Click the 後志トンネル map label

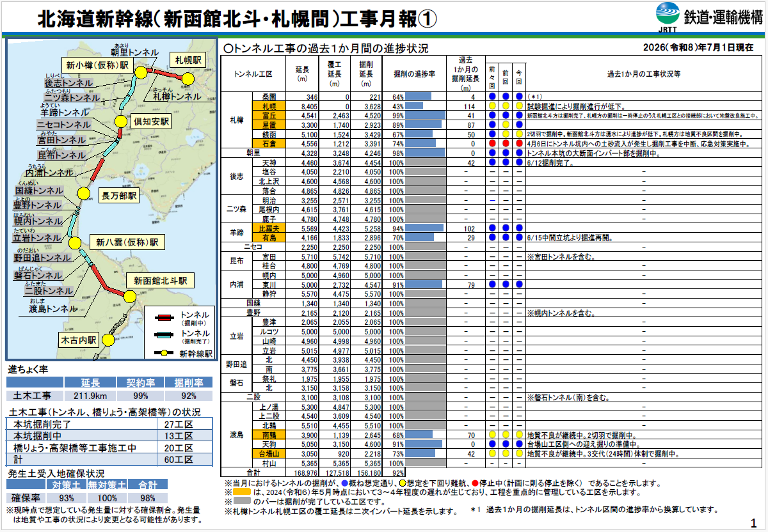68,84
